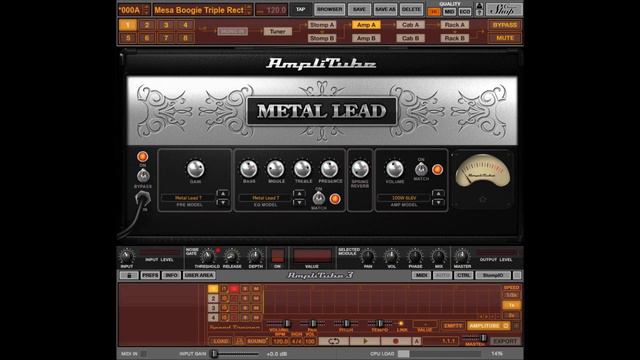The image size is (640, 360).
Task: Click AMP MODEL up arrow
Action: (438, 193)
